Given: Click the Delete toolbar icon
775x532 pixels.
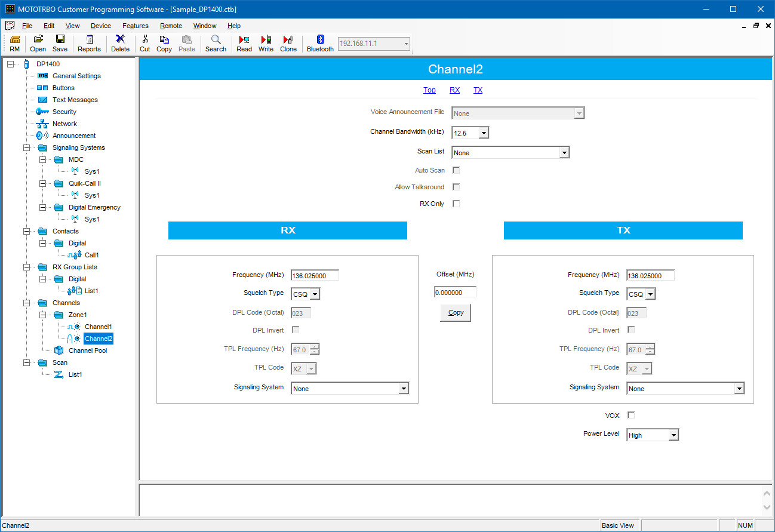Looking at the screenshot, I should (x=120, y=44).
